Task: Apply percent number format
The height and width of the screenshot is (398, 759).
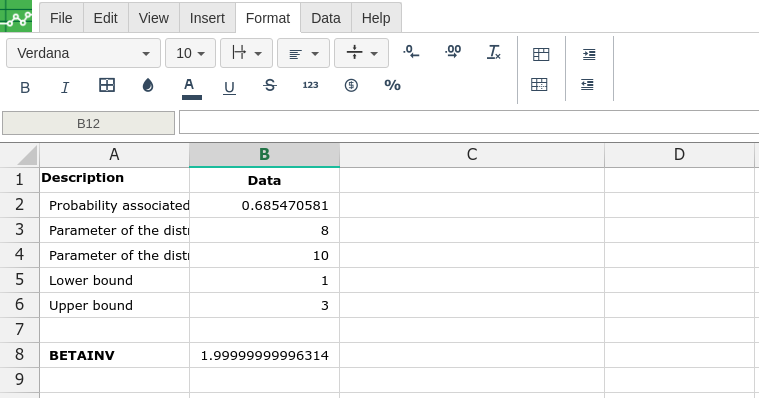Action: tap(393, 86)
